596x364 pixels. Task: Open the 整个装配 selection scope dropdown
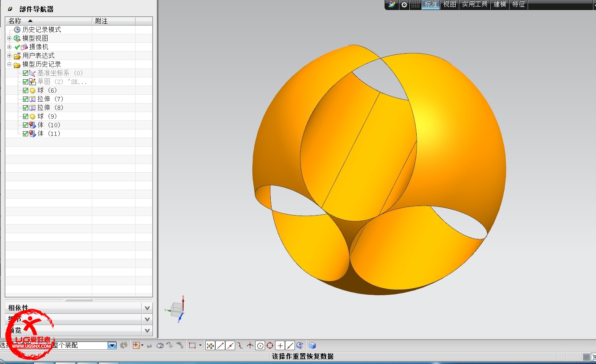pos(112,345)
